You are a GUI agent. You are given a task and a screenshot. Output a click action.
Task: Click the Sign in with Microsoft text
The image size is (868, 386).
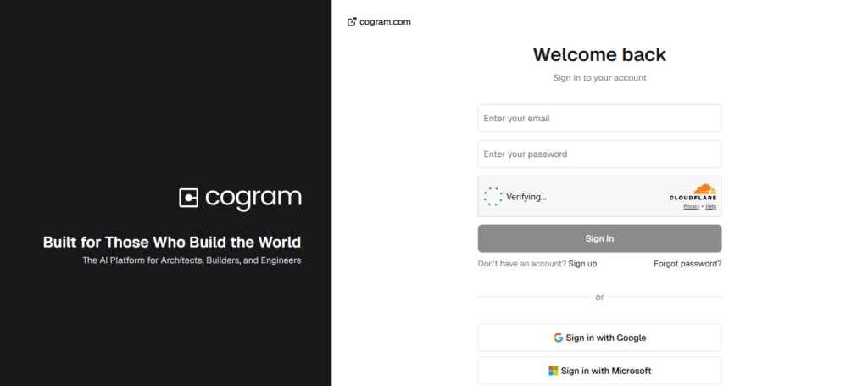tap(606, 371)
